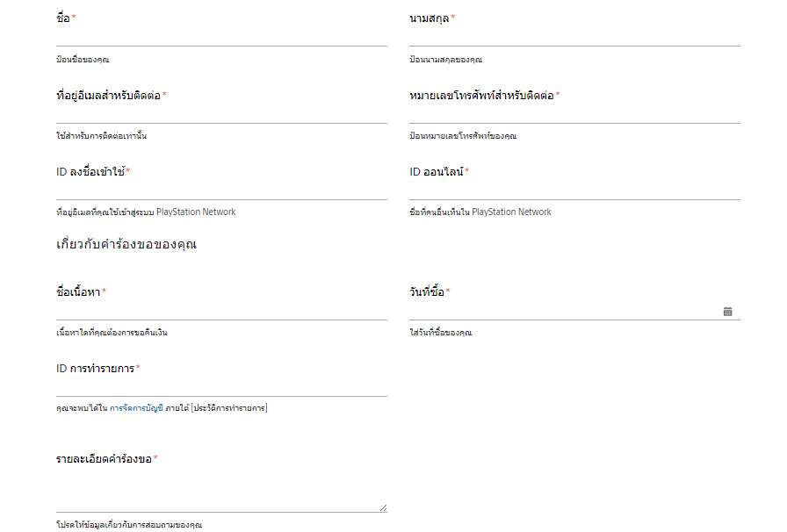The image size is (787, 532).
Task: Click the ID ลงชื่อเข้าใช้ sign-in field
Action: (221, 190)
